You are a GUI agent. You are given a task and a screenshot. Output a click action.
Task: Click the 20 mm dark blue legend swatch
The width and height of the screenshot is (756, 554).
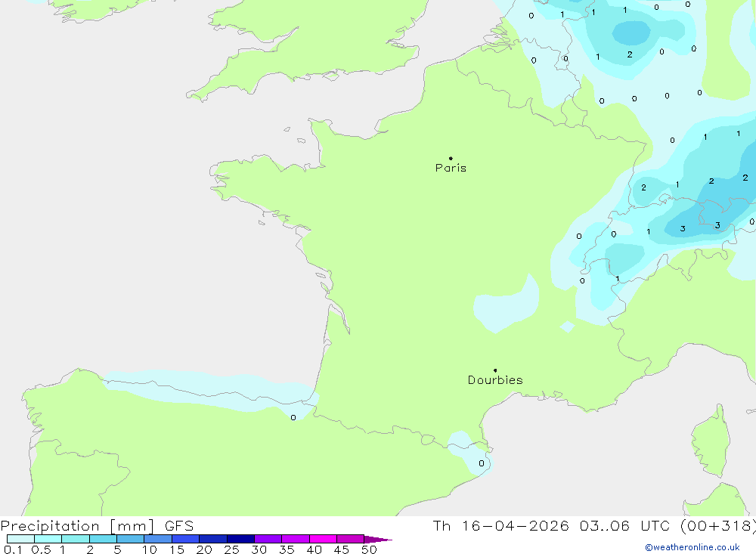point(212,539)
